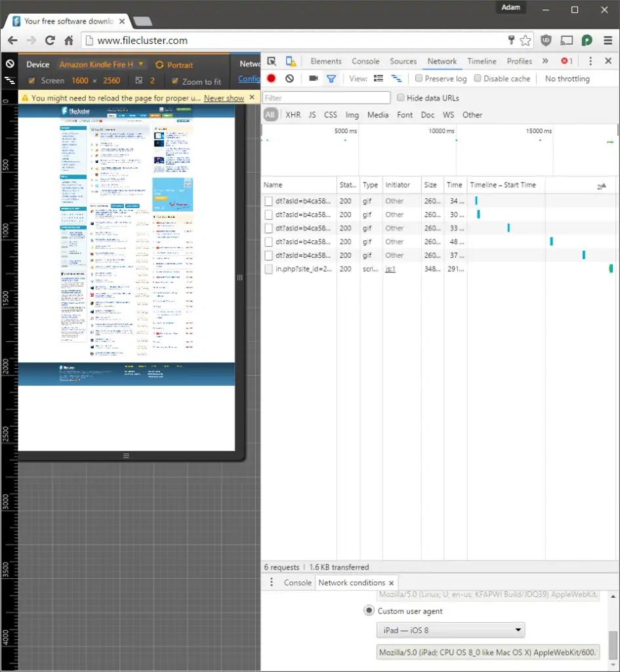Clear the network log with the circle-slash icon

[x=289, y=79]
